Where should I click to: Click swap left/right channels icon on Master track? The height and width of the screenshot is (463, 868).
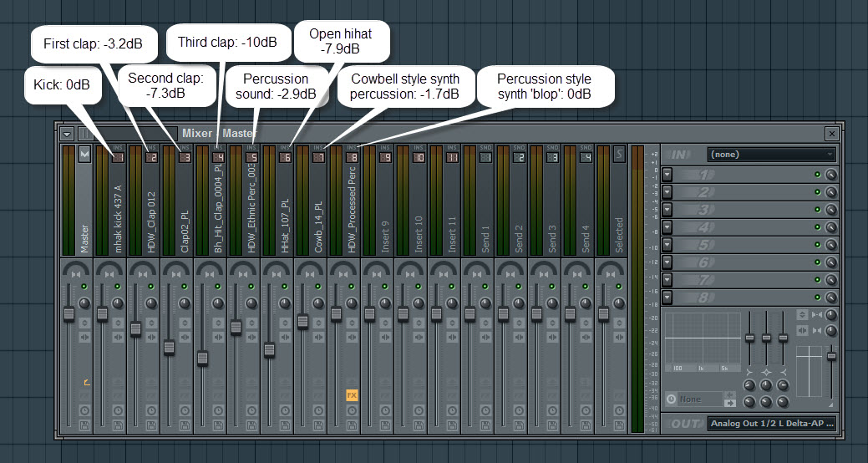point(84,337)
